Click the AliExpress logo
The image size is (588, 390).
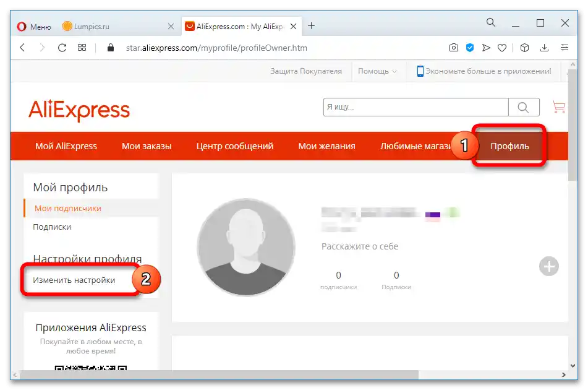click(x=79, y=110)
